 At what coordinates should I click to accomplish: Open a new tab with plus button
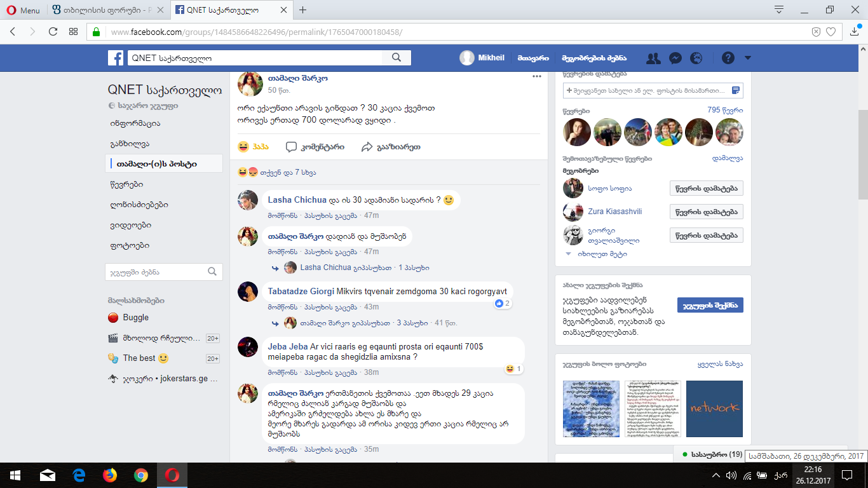[x=303, y=10]
